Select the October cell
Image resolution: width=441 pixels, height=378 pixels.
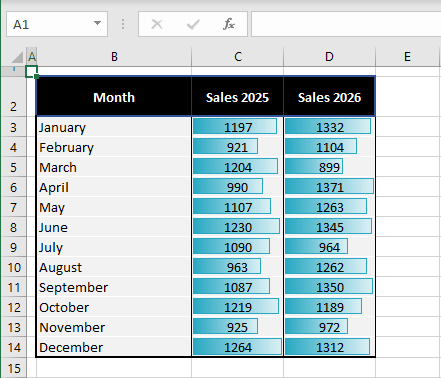click(114, 307)
